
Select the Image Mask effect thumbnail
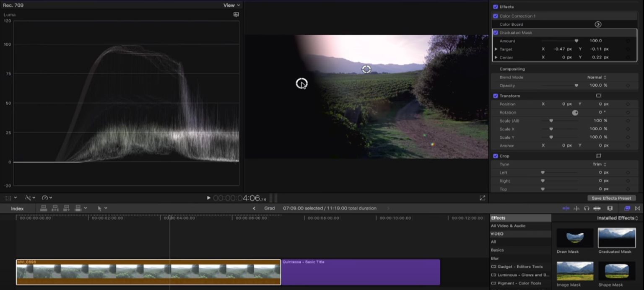click(575, 271)
